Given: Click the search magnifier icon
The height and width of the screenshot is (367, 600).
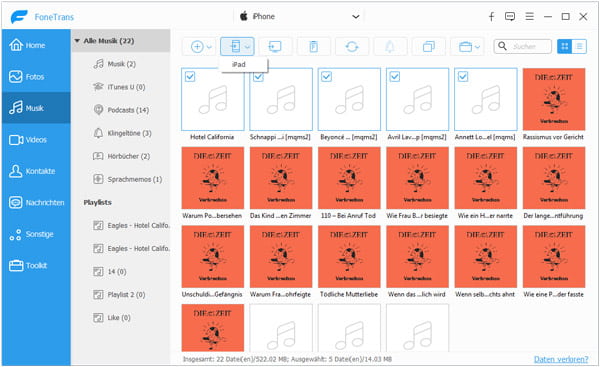Looking at the screenshot, I should coord(502,46).
